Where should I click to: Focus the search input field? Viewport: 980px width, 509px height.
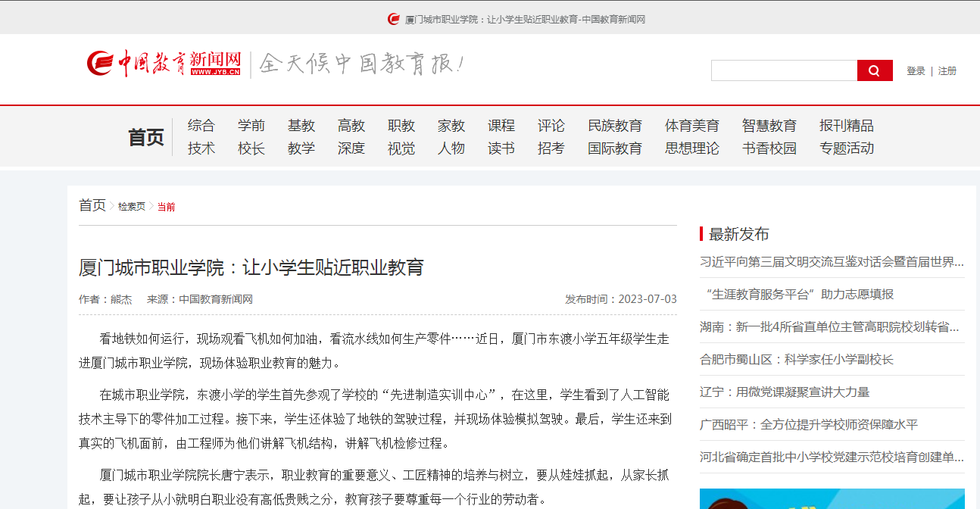[x=784, y=70]
